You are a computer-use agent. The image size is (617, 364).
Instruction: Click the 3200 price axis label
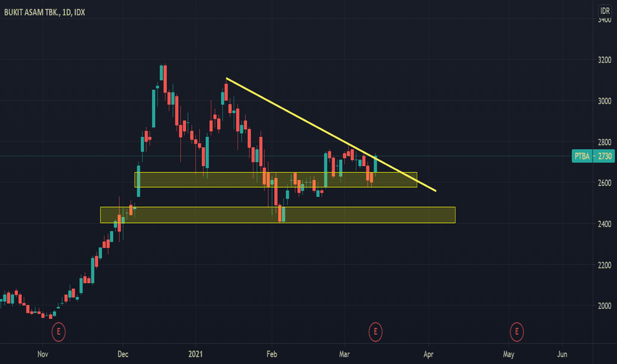[604, 60]
